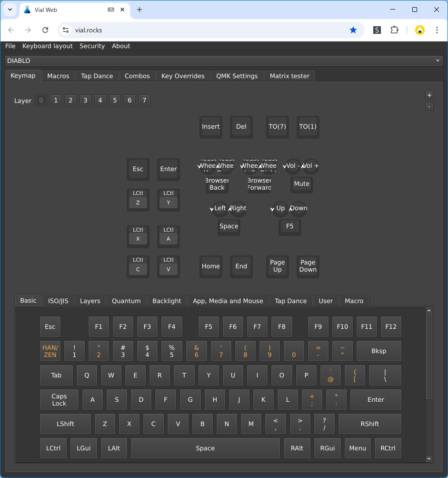Viewport: 448px width, 478px height.
Task: Open the Matrix tester tab
Action: pos(289,76)
